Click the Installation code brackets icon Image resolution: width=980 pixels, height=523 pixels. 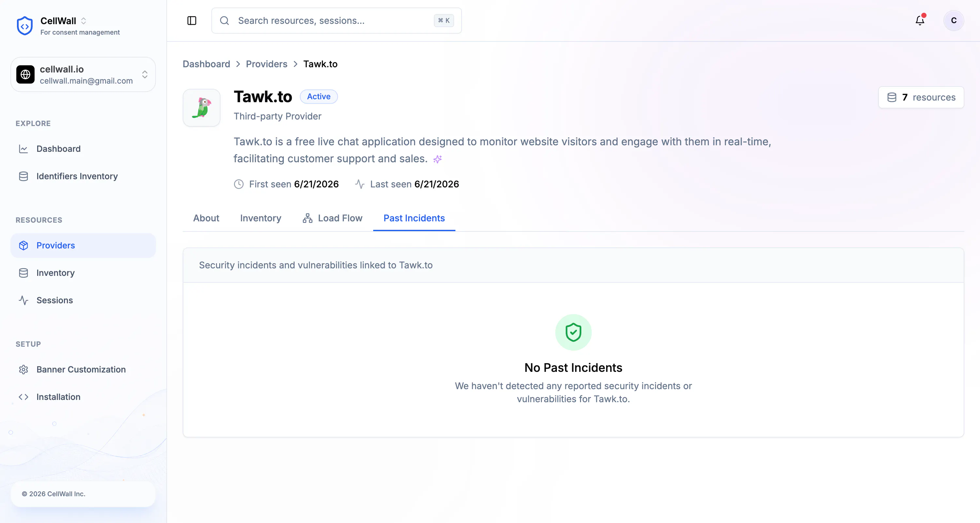coord(23,397)
